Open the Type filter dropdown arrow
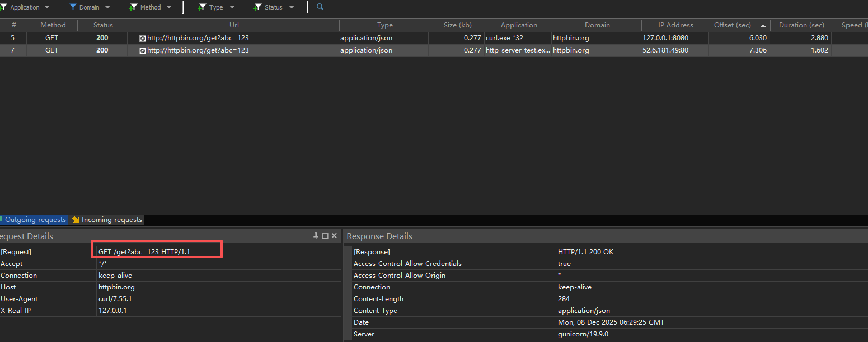The width and height of the screenshot is (868, 342). point(232,7)
